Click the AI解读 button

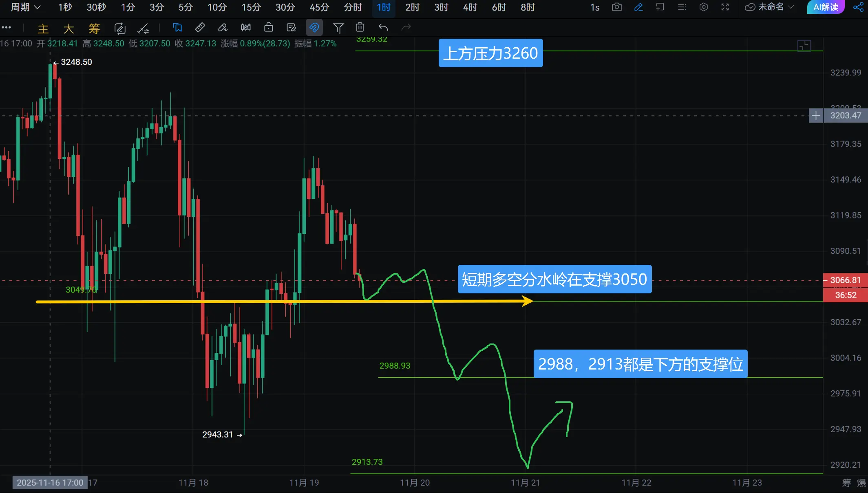[x=826, y=7]
